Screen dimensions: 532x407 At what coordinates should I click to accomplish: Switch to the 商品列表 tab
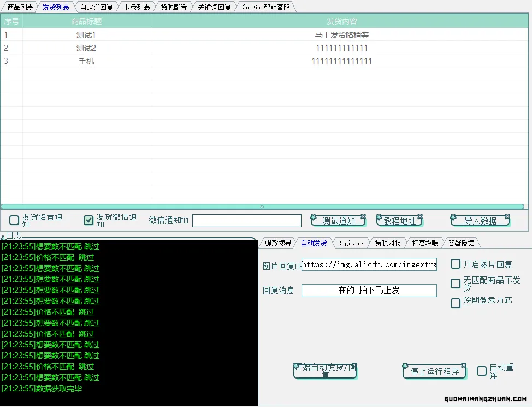tap(20, 7)
